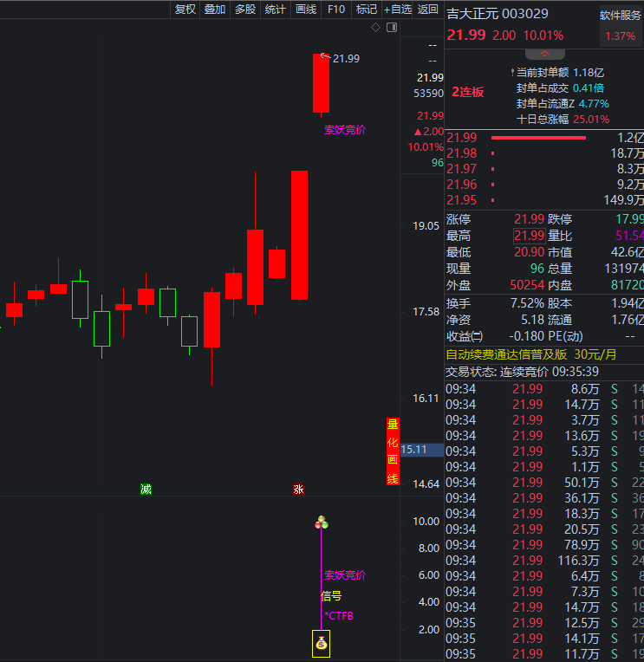Collapse the seal-order info panel chevron
This screenshot has height=662, width=644.
[x=545, y=54]
